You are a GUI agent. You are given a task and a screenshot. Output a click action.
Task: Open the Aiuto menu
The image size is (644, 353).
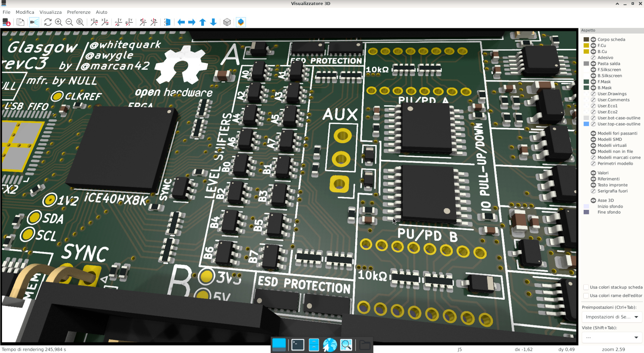tap(101, 12)
